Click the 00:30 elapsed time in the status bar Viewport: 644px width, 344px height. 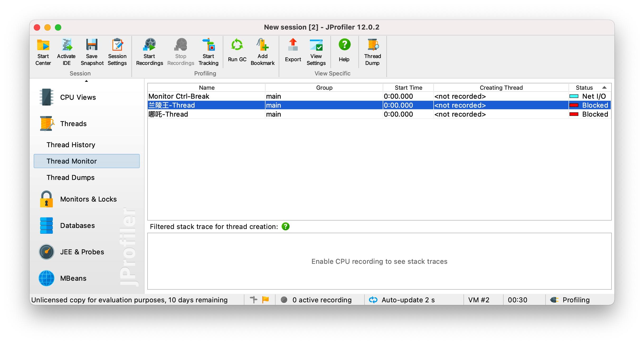[517, 300]
